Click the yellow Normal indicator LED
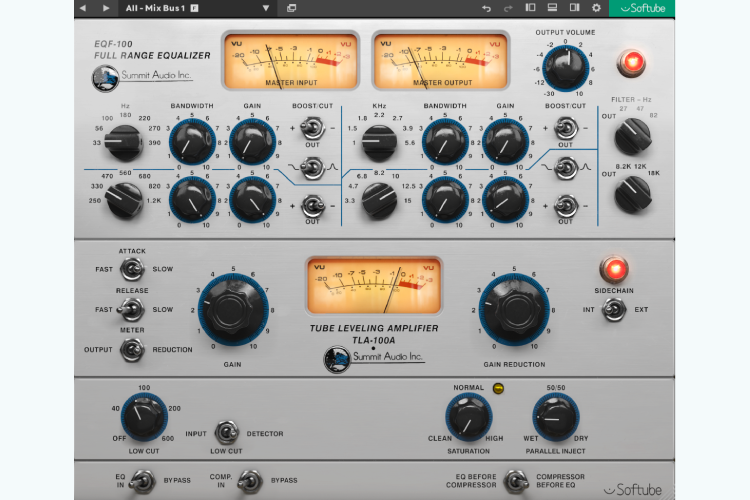This screenshot has width=750, height=500. click(498, 388)
